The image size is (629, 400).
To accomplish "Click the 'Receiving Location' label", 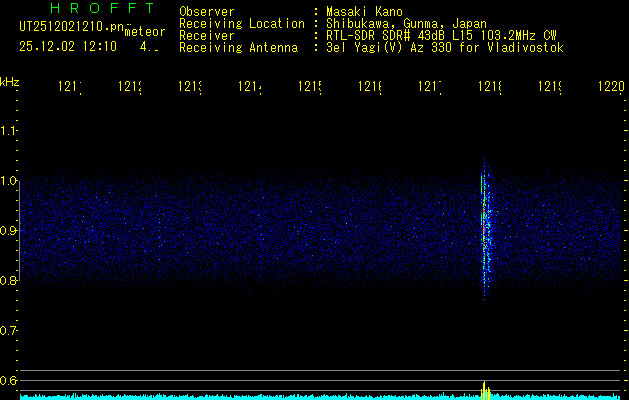I will pos(242,24).
